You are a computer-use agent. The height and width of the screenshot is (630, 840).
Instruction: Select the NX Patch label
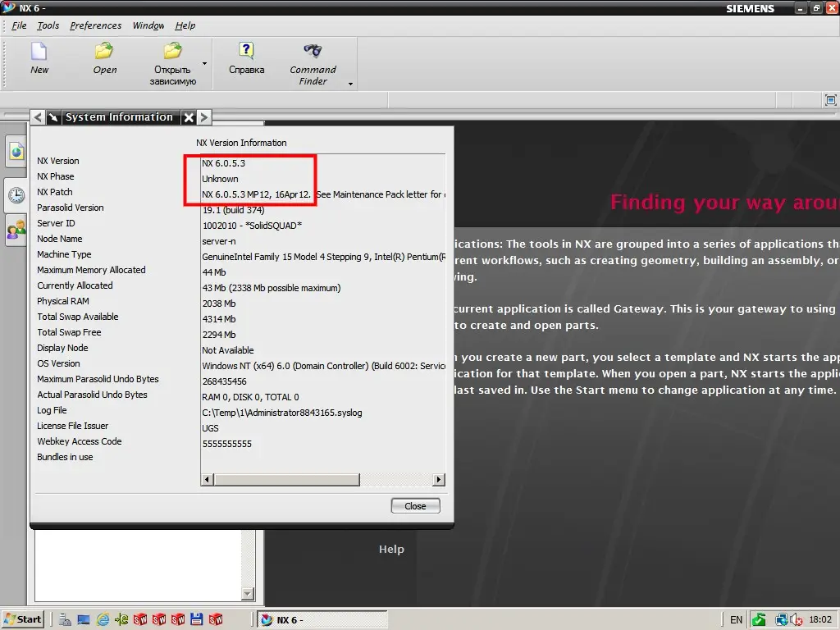(55, 192)
